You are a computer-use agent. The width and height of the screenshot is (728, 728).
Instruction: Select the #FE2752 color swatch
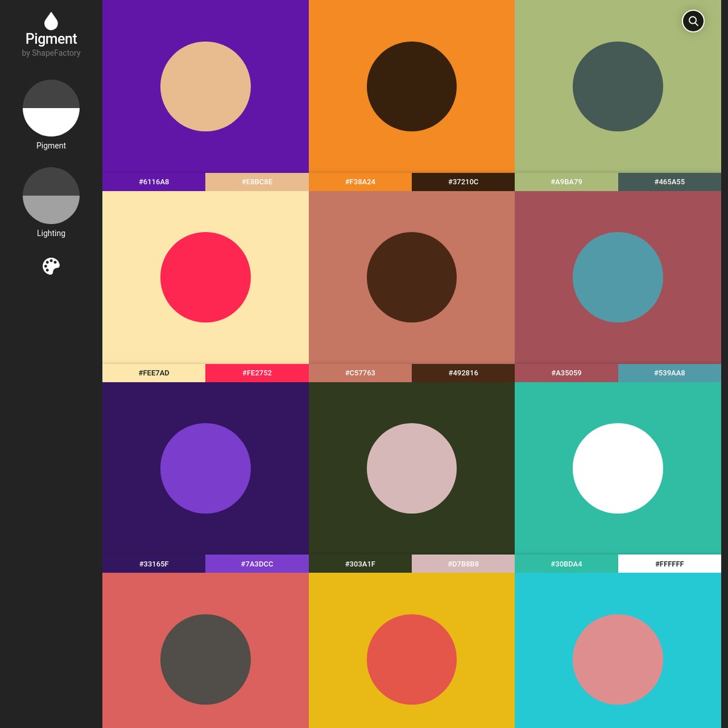point(257,373)
